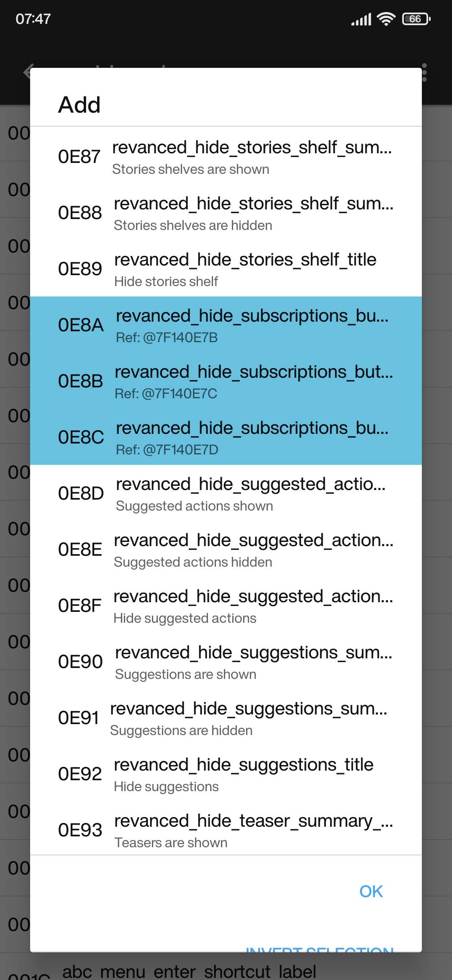Select entry 0E90 Suggestions are shown
The width and height of the screenshot is (452, 980).
[226, 661]
